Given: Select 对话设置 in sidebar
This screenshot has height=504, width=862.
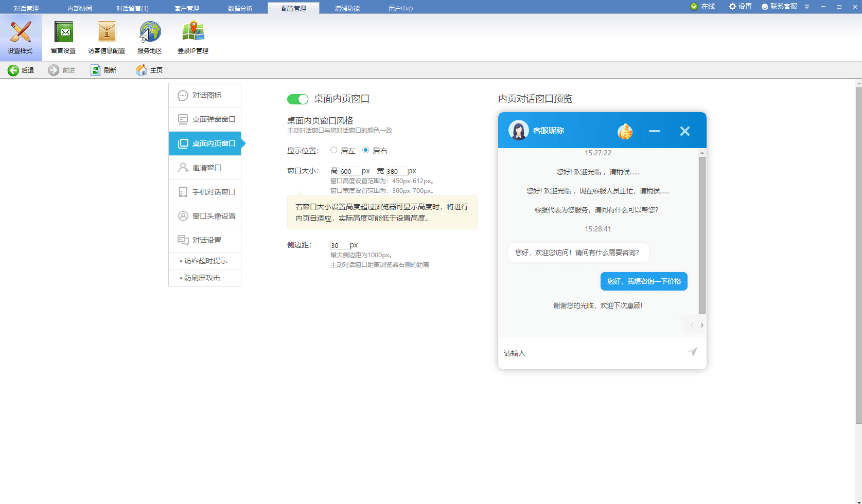Looking at the screenshot, I should (205, 240).
